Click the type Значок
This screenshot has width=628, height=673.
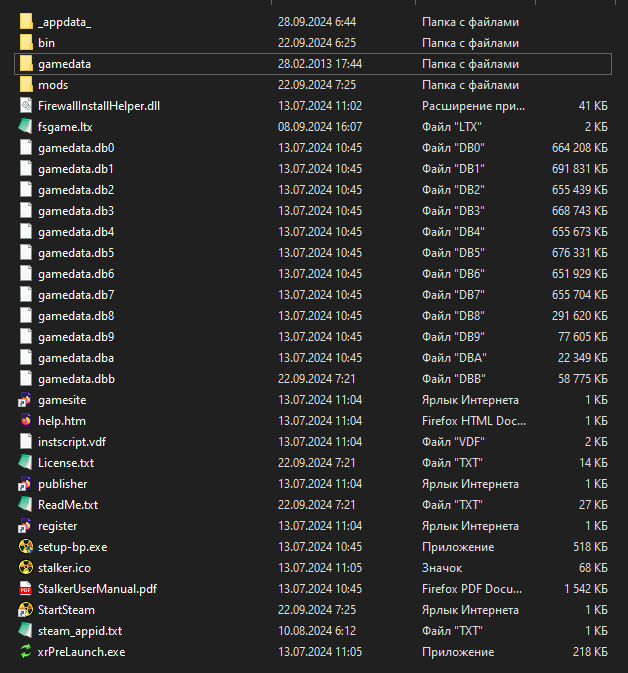coord(442,568)
